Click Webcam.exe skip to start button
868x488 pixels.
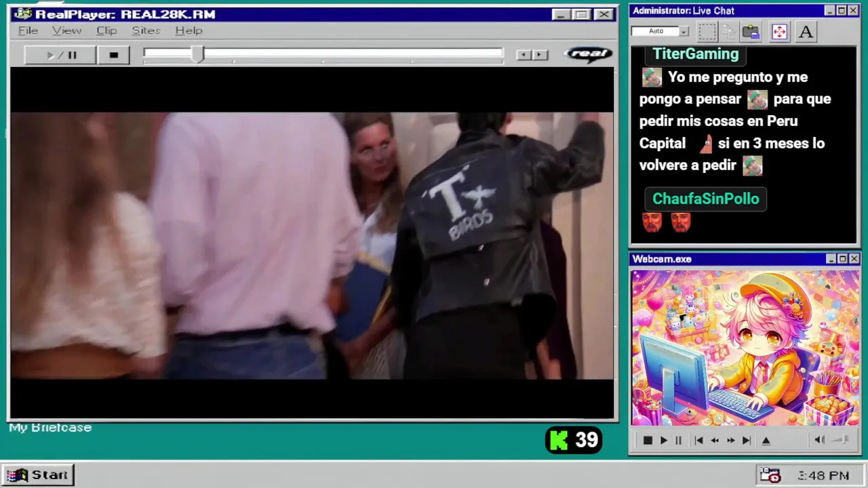click(698, 441)
